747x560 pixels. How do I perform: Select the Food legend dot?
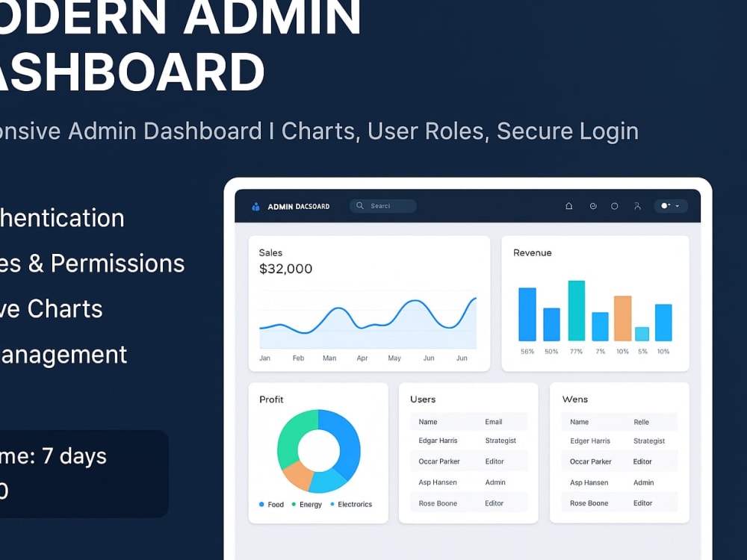[261, 504]
